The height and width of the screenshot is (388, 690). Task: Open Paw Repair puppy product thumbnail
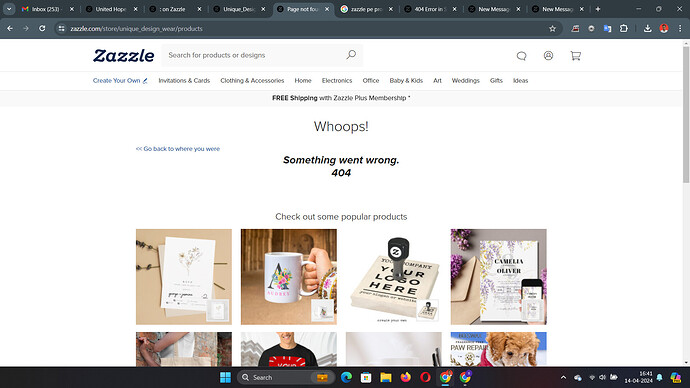499,349
